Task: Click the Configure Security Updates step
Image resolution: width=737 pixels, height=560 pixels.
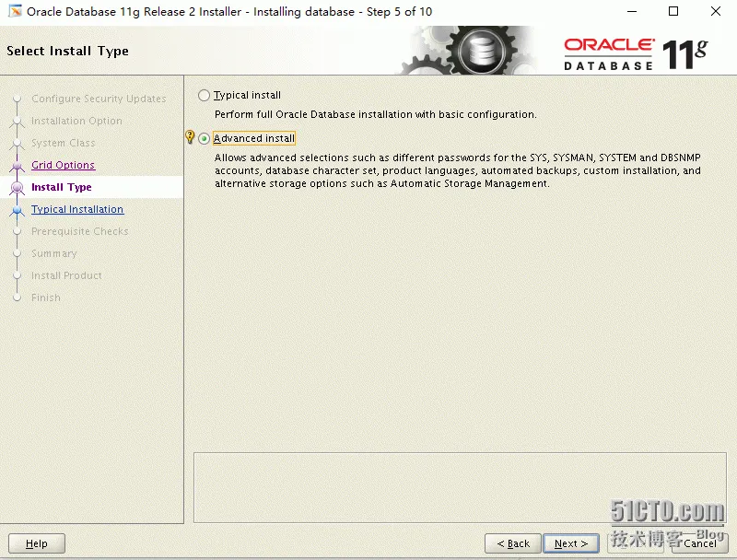Action: (x=99, y=99)
